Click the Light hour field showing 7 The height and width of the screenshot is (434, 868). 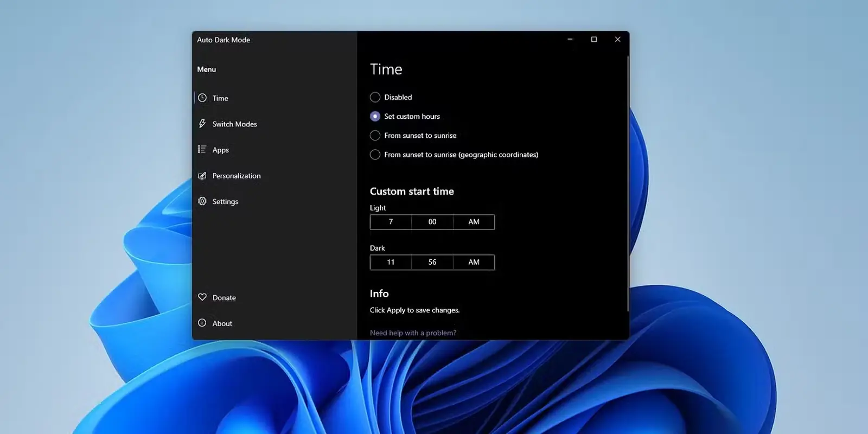(x=391, y=222)
